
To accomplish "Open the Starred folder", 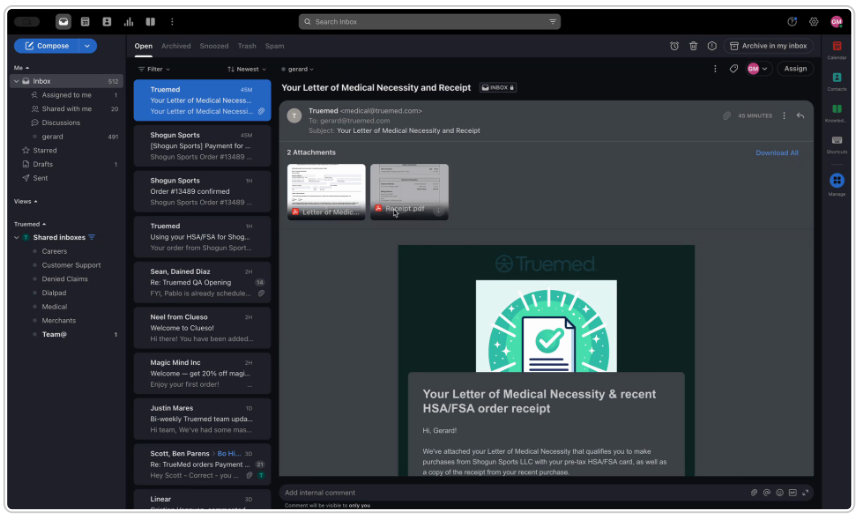I will coord(45,150).
